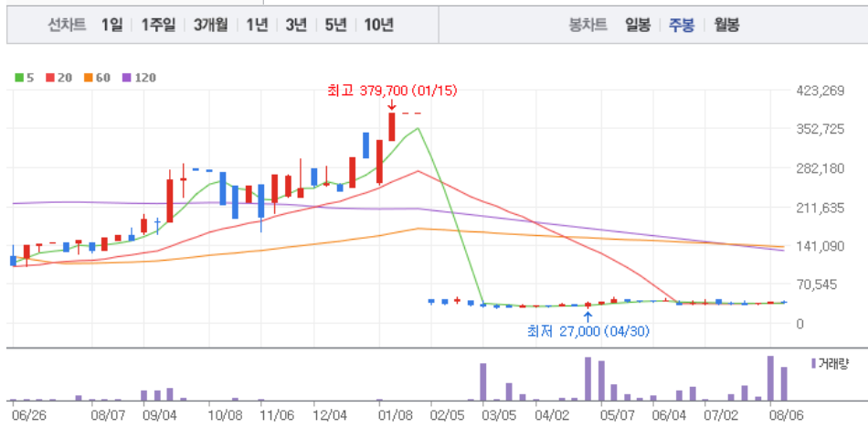This screenshot has height=429, width=868.
Task: Select the 월봉 monthly candle chart
Action: tap(726, 25)
